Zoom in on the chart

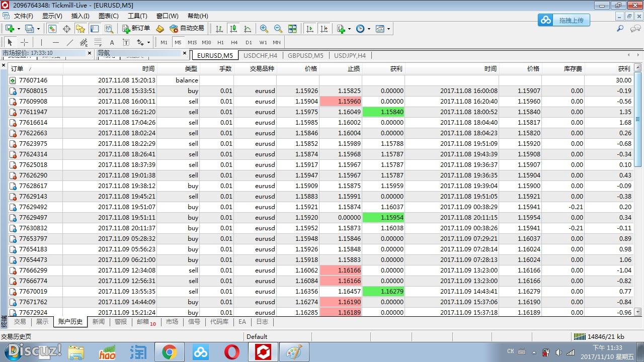click(264, 29)
